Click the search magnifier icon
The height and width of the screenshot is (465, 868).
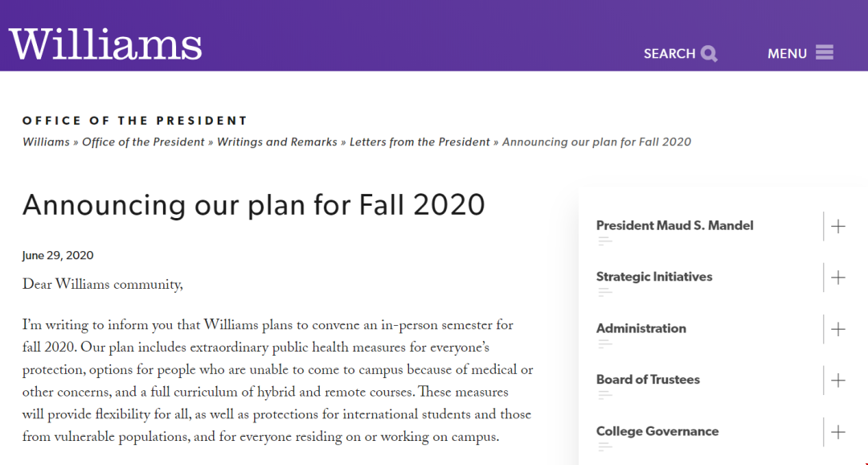709,54
